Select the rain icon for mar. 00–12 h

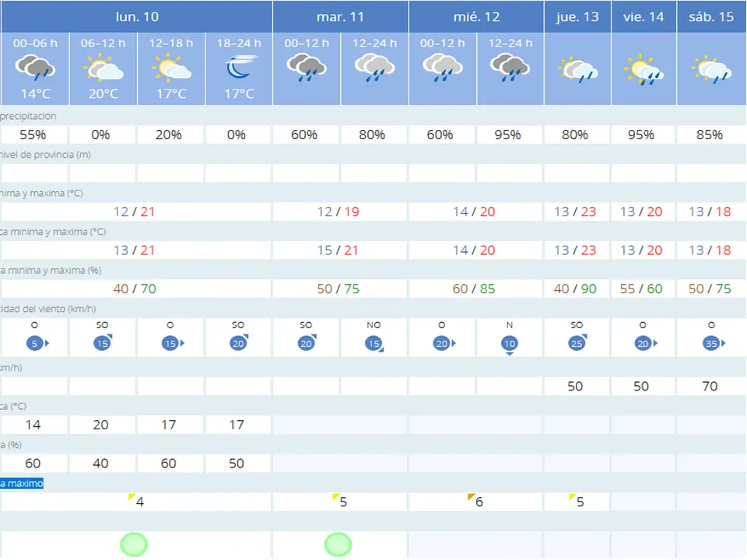coord(307,68)
